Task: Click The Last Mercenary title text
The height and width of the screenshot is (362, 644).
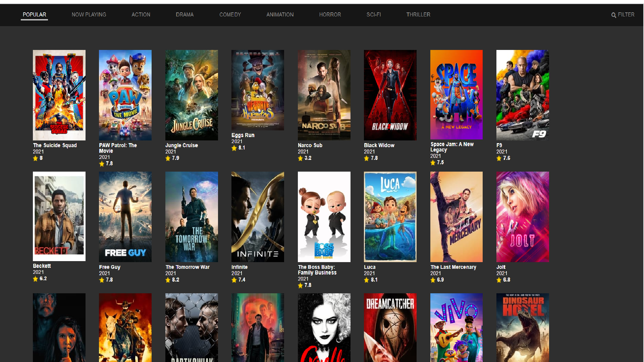Action: [x=453, y=267]
